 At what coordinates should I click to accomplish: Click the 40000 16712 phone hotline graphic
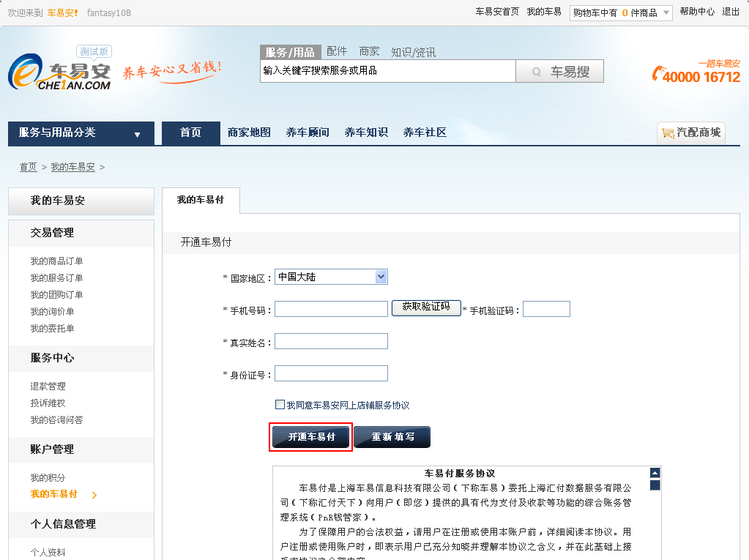pos(696,73)
